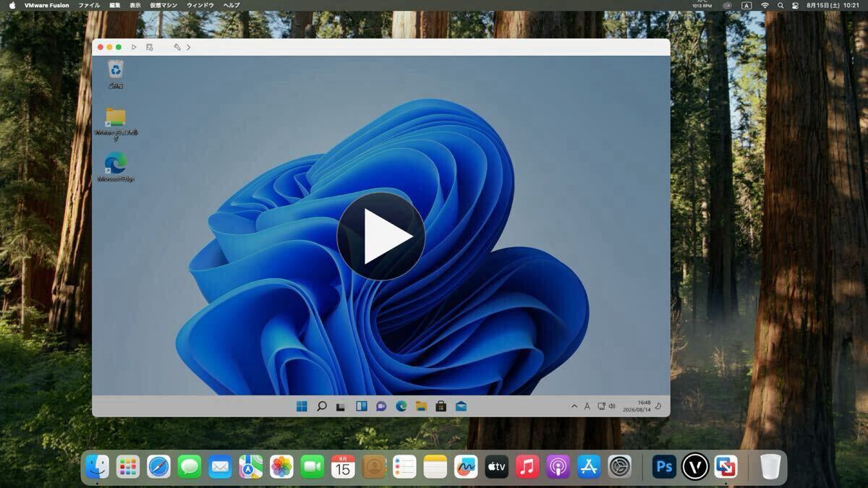Open Control Center in the menu bar

coord(796,5)
